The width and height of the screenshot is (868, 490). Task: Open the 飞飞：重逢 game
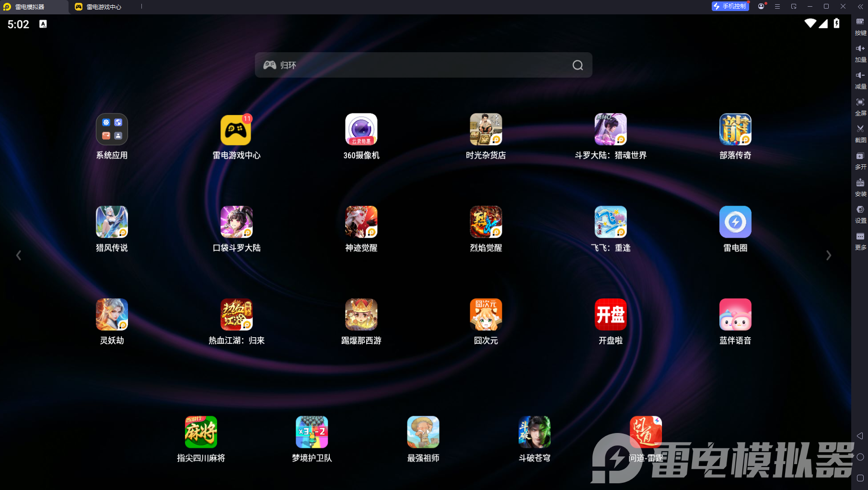[x=610, y=222]
